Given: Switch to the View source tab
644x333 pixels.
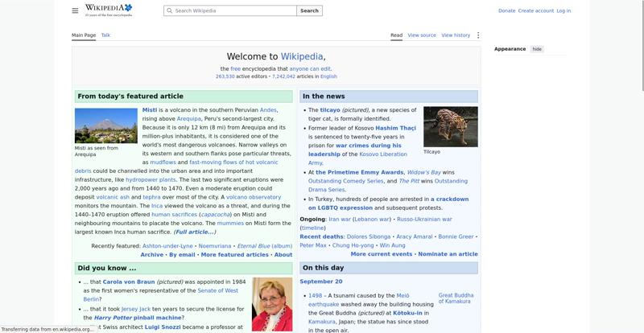Looking at the screenshot, I should click(422, 35).
